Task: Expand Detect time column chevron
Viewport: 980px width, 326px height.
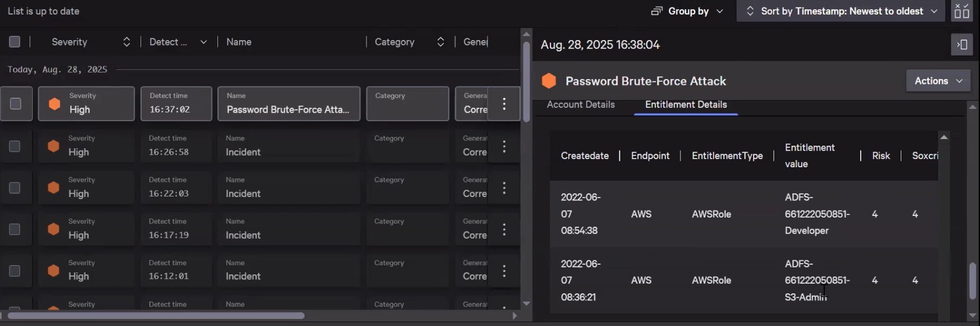Action: pyautogui.click(x=204, y=42)
